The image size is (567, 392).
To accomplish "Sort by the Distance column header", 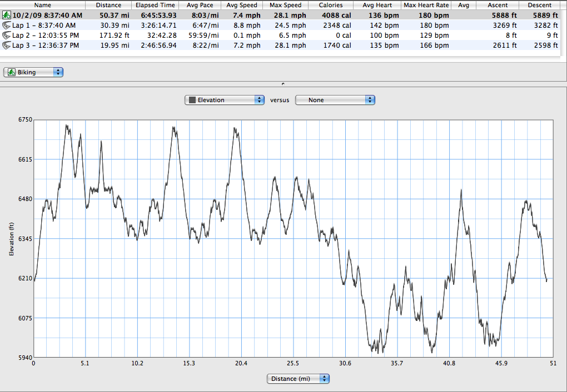I will tap(108, 5).
